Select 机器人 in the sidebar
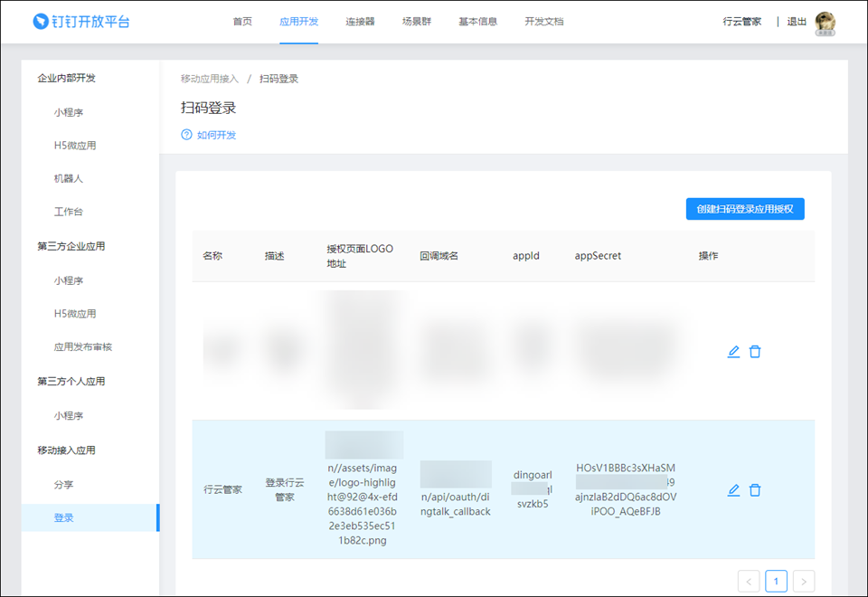 [x=69, y=179]
